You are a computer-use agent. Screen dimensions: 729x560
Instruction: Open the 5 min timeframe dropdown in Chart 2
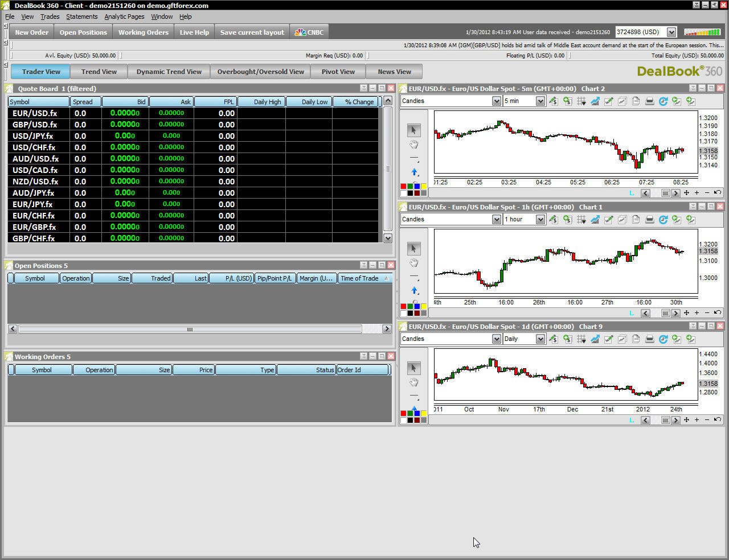point(540,101)
